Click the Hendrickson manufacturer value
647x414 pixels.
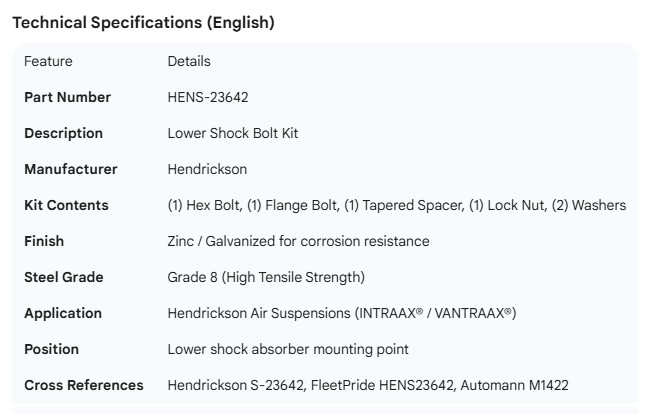[207, 169]
